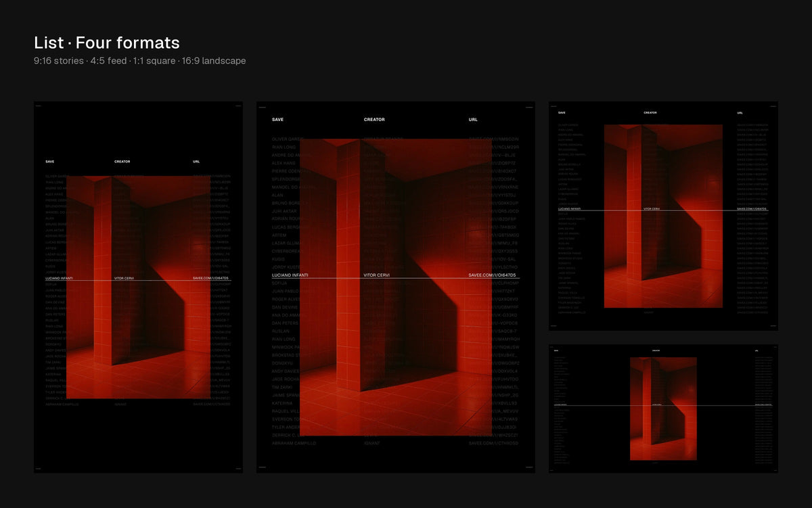The width and height of the screenshot is (812, 508).
Task: Select the red room image in the 1:1 square panel
Action: (x=663, y=216)
